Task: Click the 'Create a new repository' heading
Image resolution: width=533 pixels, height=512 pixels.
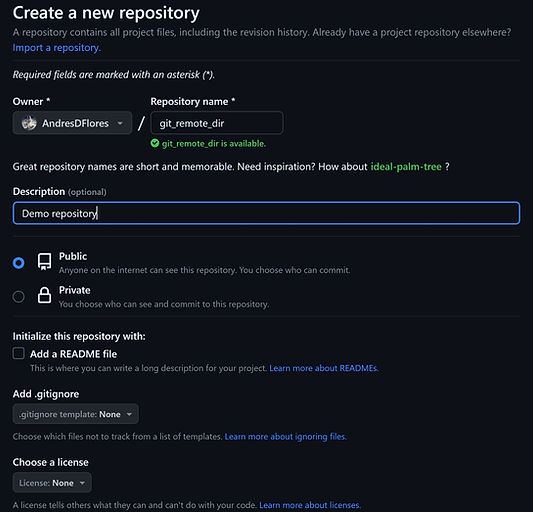Action: click(x=106, y=13)
